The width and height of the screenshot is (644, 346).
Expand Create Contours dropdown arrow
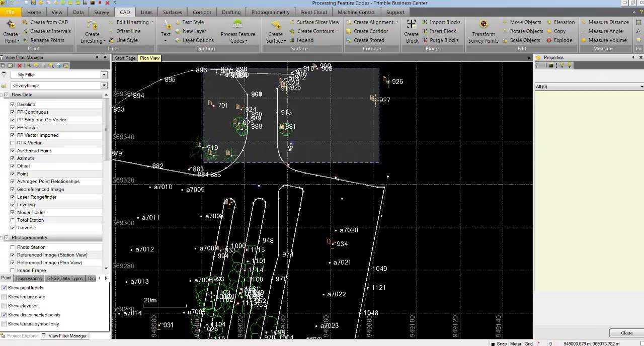click(337, 31)
